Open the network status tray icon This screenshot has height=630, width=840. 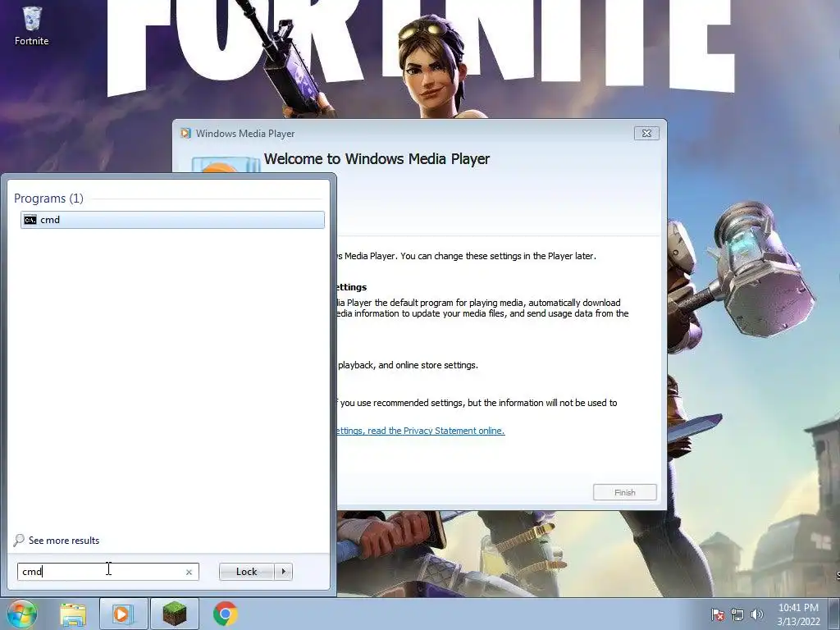pyautogui.click(x=737, y=615)
